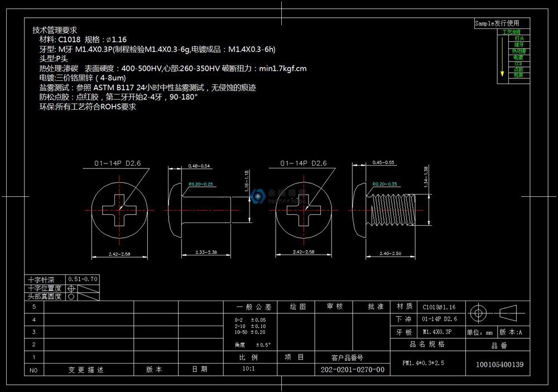Image resolution: width=558 pixels, height=392 pixels.
Task: Click customer number 202-0201-0270-00
Action: click(x=353, y=370)
